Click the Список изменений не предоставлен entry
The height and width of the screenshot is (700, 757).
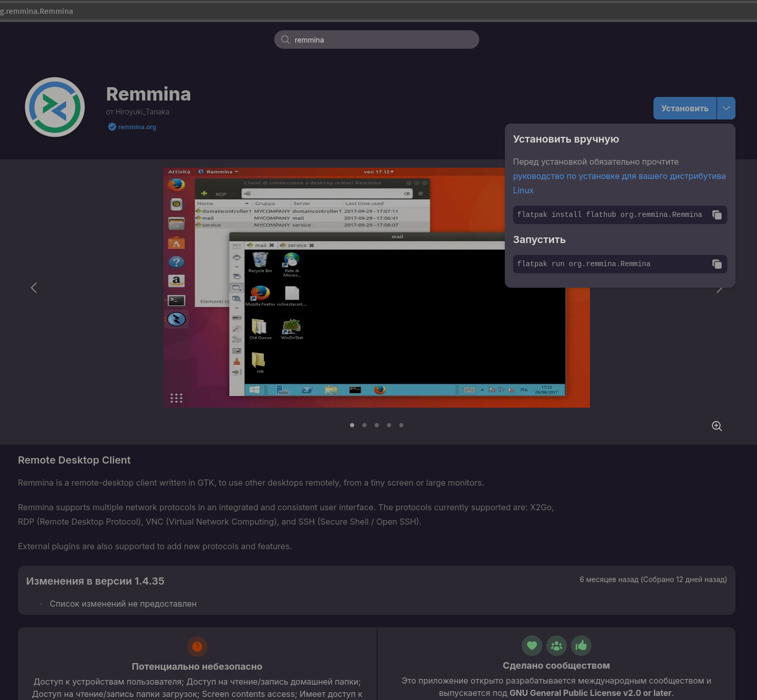(123, 604)
